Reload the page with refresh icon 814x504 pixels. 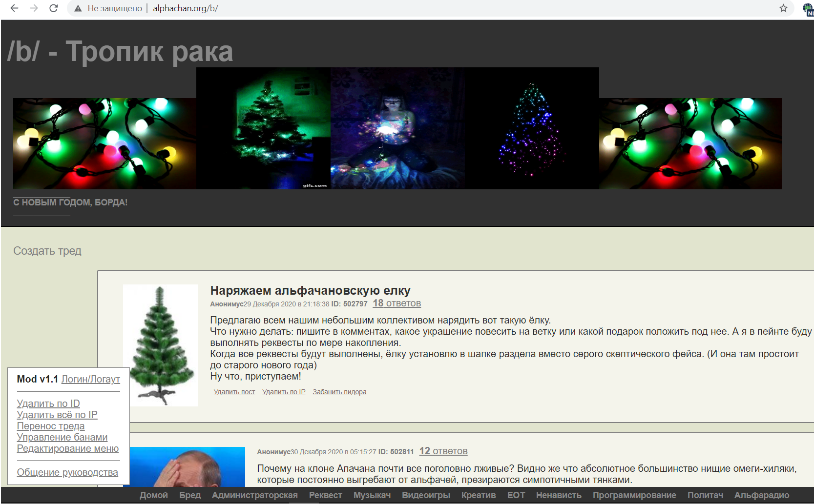(54, 8)
